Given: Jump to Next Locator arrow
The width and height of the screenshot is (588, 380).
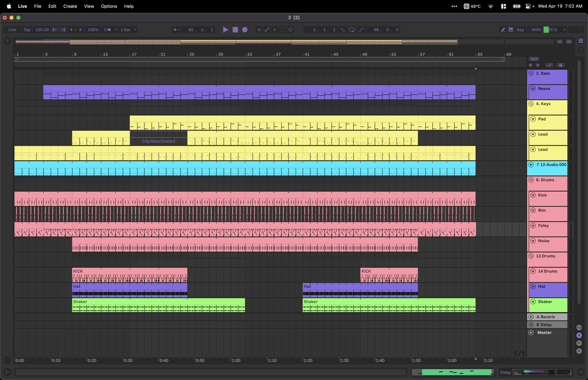Looking at the screenshot, I should [537, 65].
